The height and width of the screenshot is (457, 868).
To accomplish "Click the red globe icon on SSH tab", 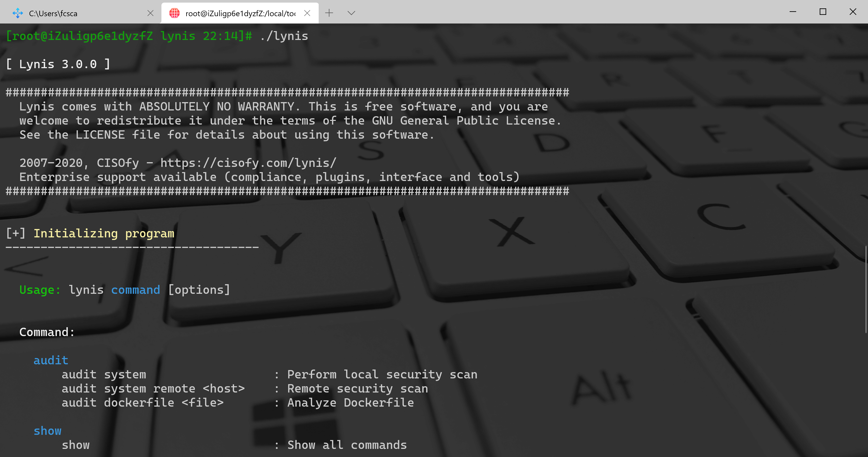I will pos(174,13).
